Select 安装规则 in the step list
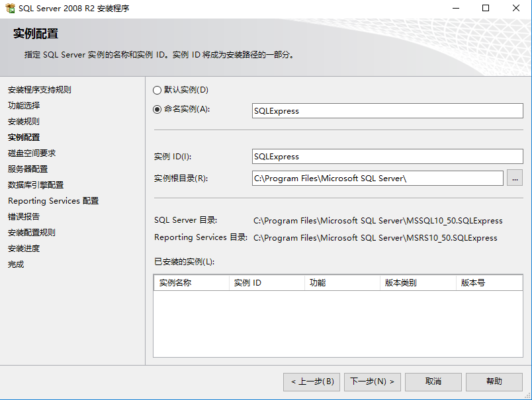The width and height of the screenshot is (532, 400). 24,122
